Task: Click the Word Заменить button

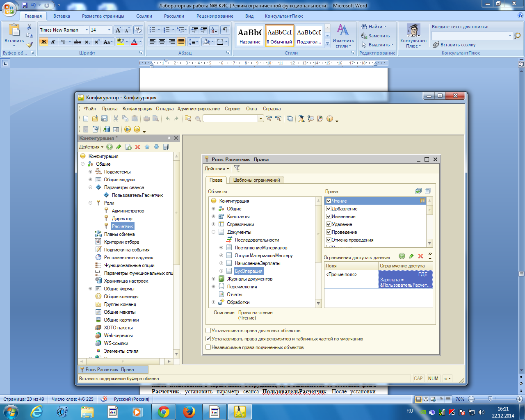Action: pyautogui.click(x=375, y=36)
